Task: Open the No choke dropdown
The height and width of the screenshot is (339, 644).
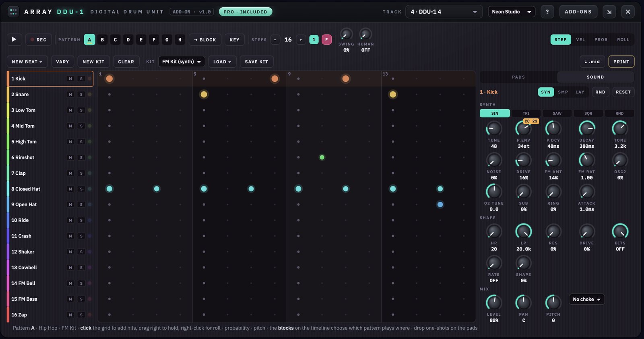Action: [x=587, y=299]
